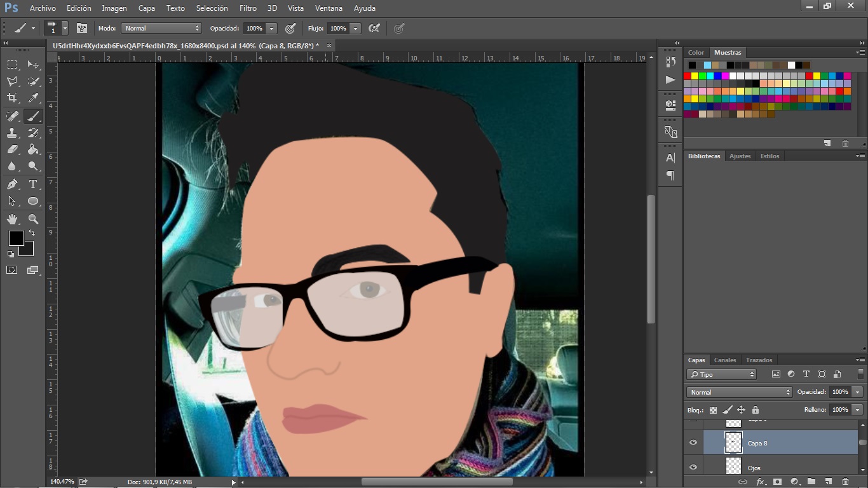Open the brush Modo dropdown
This screenshot has width=868, height=488.
click(161, 28)
